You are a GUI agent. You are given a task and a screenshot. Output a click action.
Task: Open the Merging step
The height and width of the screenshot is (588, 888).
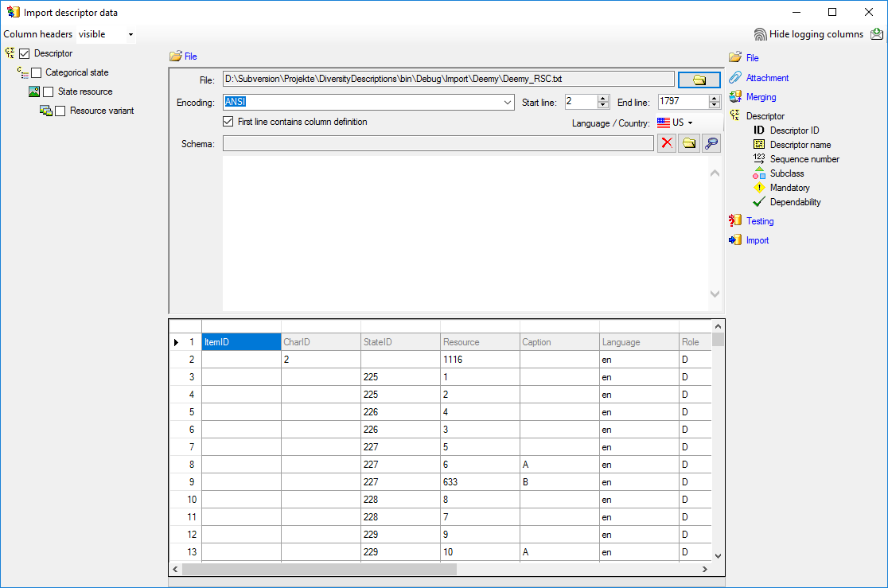click(x=761, y=97)
